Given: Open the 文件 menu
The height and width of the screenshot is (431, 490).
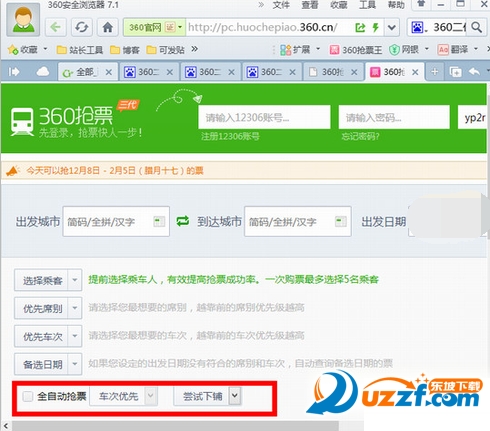Looking at the screenshot, I should (281, 5).
